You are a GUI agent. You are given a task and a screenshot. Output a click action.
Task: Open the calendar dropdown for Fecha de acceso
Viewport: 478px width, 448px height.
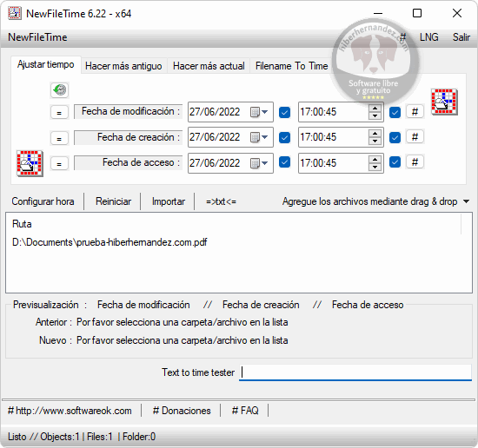tap(259, 163)
